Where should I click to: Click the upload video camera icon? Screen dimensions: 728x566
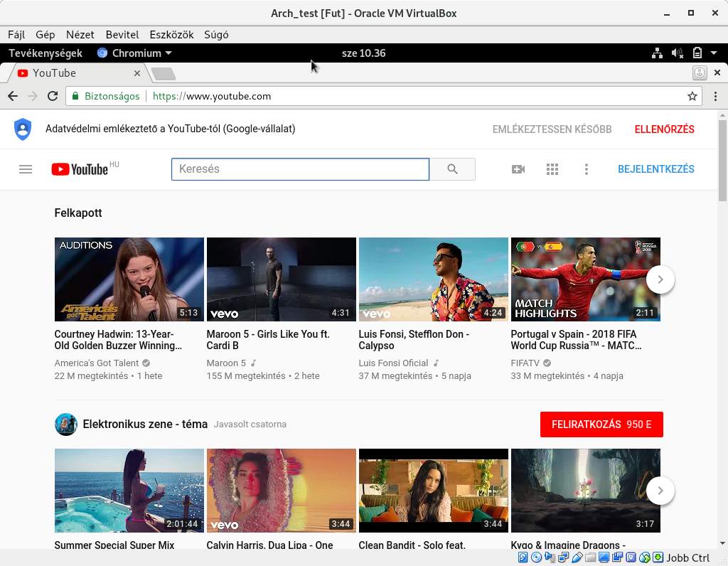click(x=518, y=169)
